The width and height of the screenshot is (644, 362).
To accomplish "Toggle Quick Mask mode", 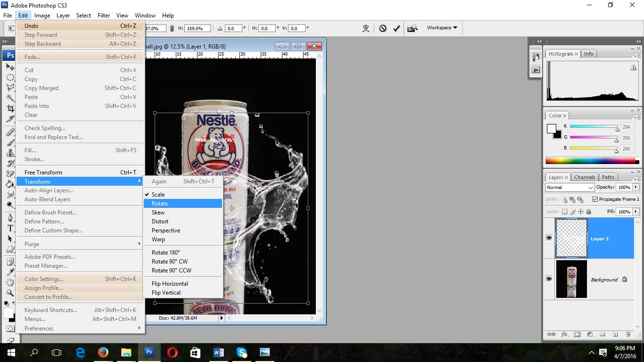I will 10,329.
